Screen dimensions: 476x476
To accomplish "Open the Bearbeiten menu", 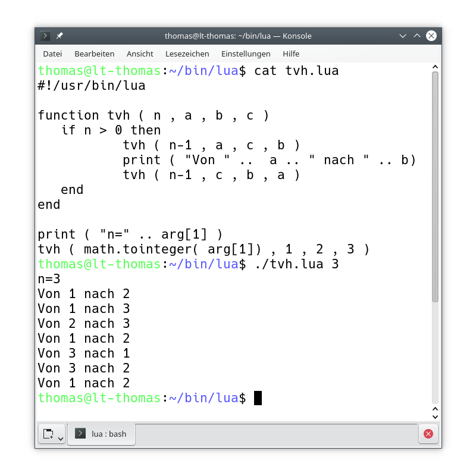I will (x=95, y=54).
